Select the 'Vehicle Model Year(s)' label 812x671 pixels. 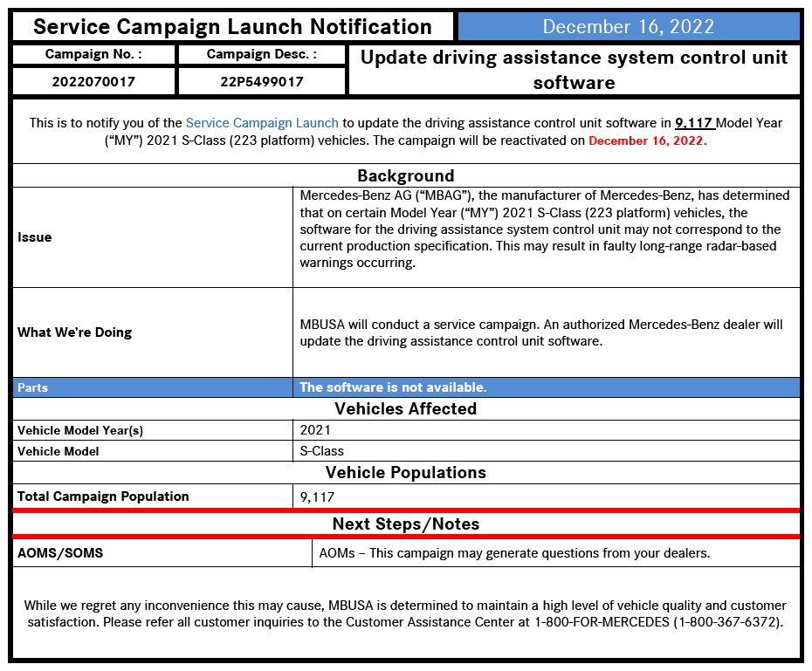tap(80, 430)
